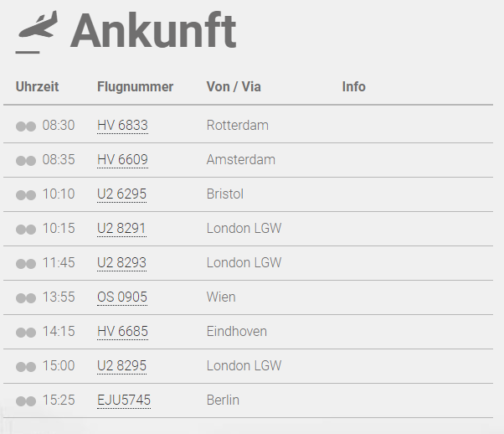The image size is (504, 434).
Task: Click status dots for 11:45 London flight
Action: coord(26,264)
